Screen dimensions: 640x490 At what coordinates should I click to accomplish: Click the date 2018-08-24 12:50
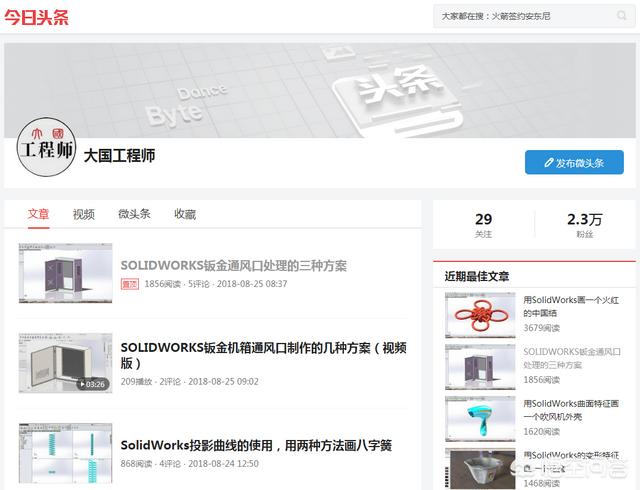223,463
